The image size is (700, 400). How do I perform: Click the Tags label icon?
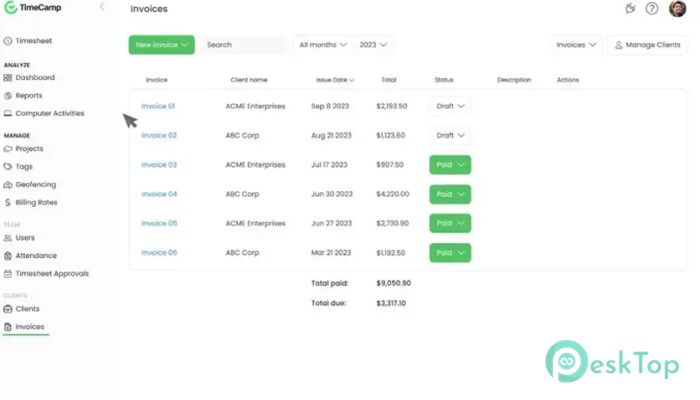[8, 167]
